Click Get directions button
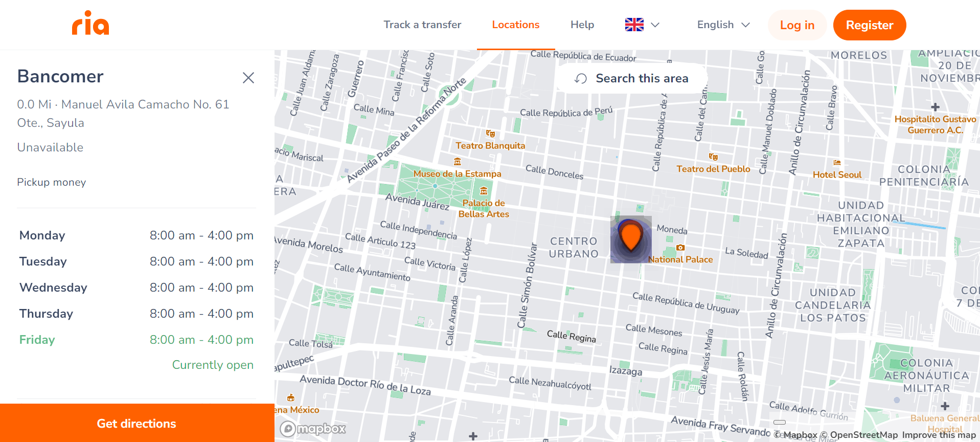The height and width of the screenshot is (442, 980). point(137,423)
